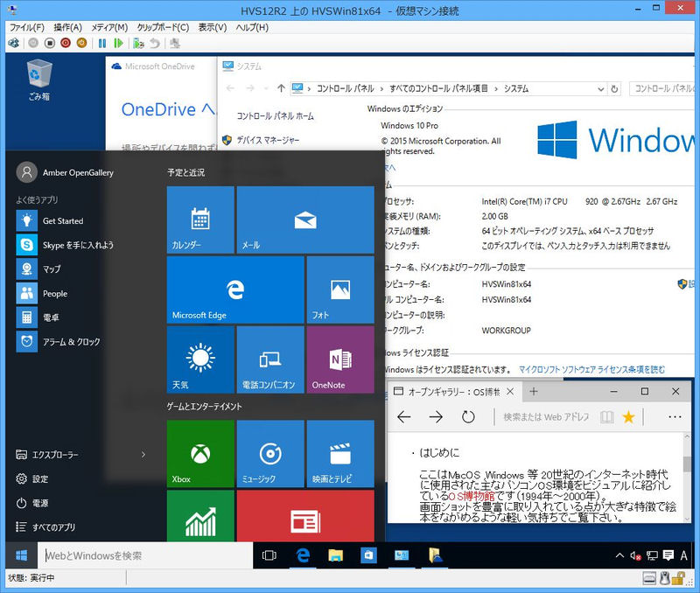Image resolution: width=700 pixels, height=593 pixels.
Task: Click Edge browser refresh button
Action: point(468,417)
